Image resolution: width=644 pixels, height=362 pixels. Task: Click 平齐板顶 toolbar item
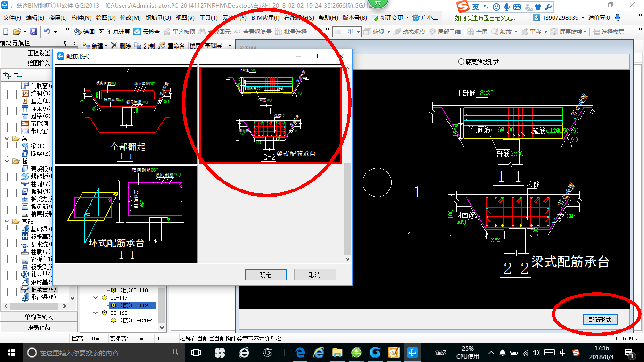coord(179,32)
